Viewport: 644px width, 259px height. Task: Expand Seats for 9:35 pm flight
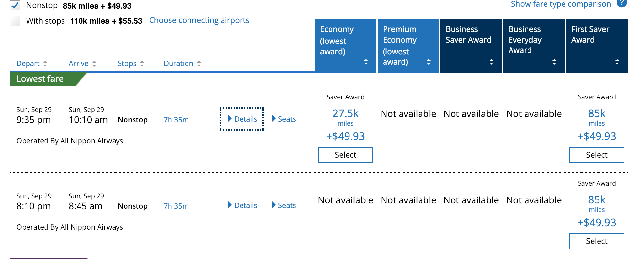pyautogui.click(x=284, y=119)
